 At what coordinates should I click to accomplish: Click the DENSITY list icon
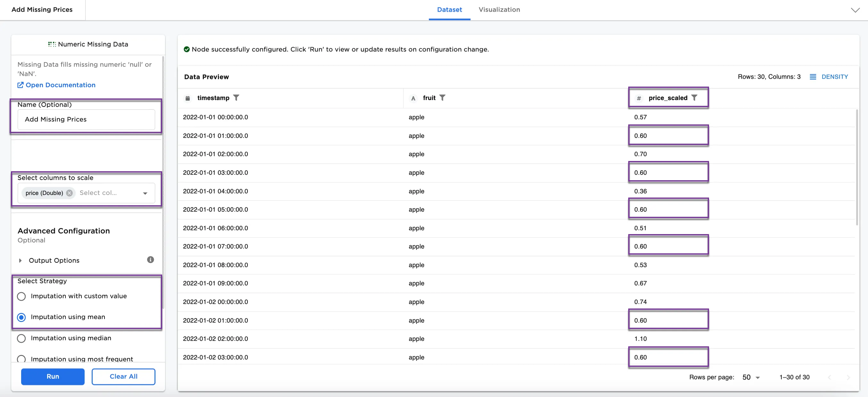[813, 77]
